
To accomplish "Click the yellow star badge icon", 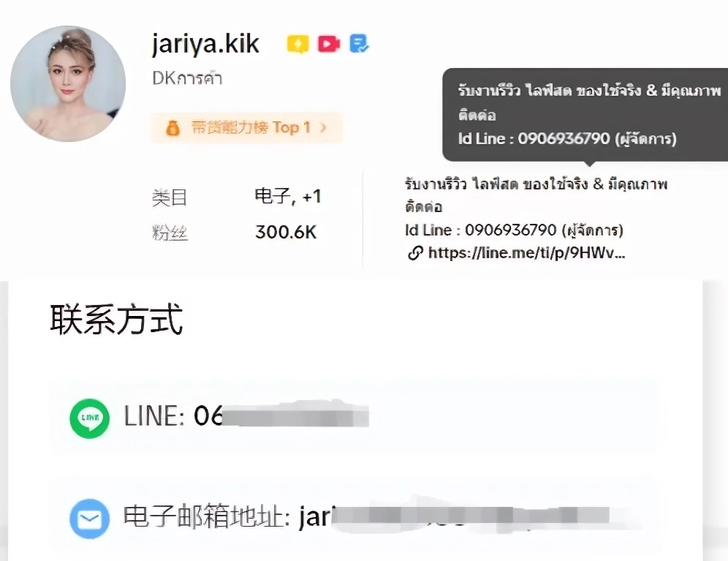I will (x=297, y=44).
